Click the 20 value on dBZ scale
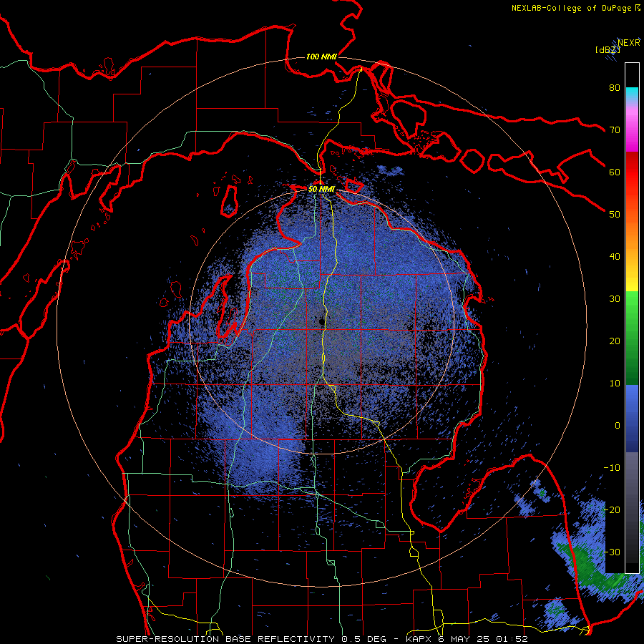644x644 pixels. 615,341
